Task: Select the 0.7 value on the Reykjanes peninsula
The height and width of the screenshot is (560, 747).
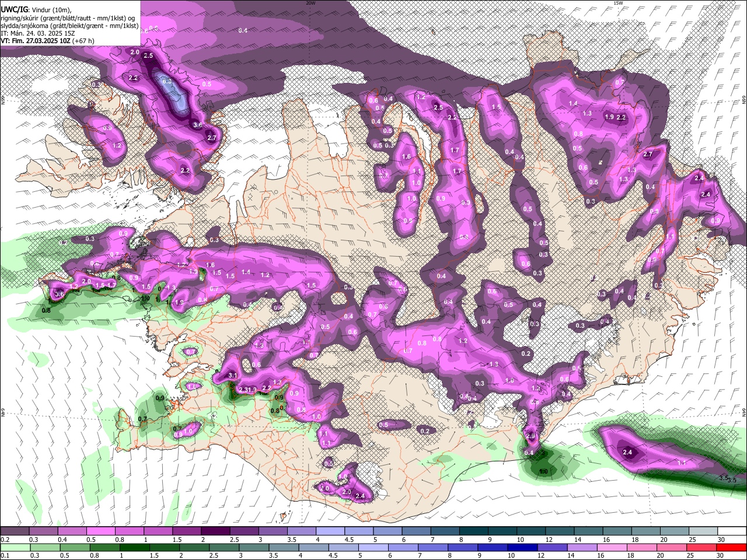Action: [x=142, y=419]
